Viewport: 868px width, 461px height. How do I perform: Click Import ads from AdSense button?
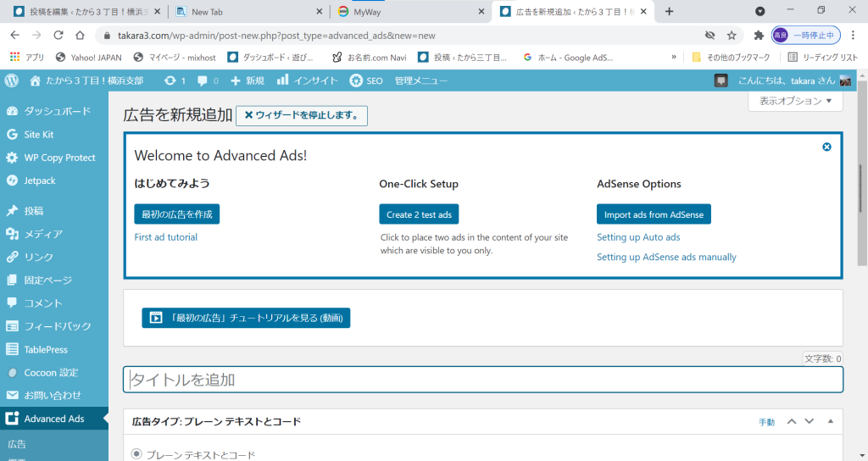(654, 214)
